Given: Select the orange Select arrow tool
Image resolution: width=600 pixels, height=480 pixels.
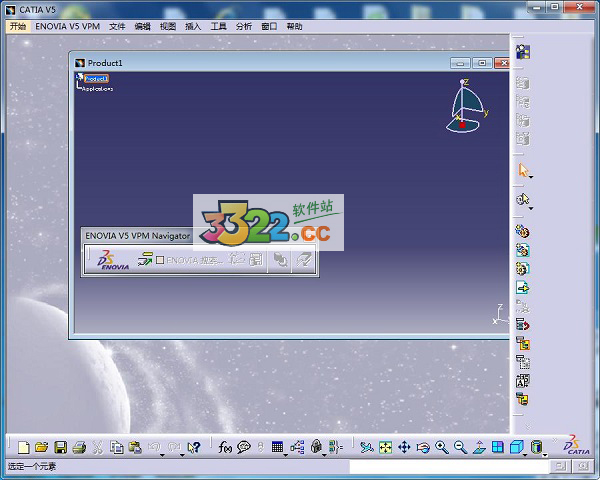Looking at the screenshot, I should [x=523, y=170].
